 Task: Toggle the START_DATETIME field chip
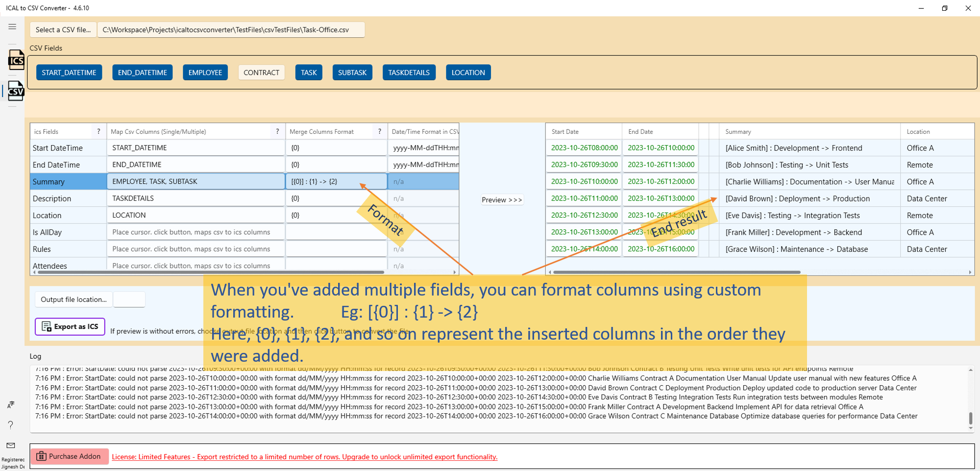(x=69, y=73)
